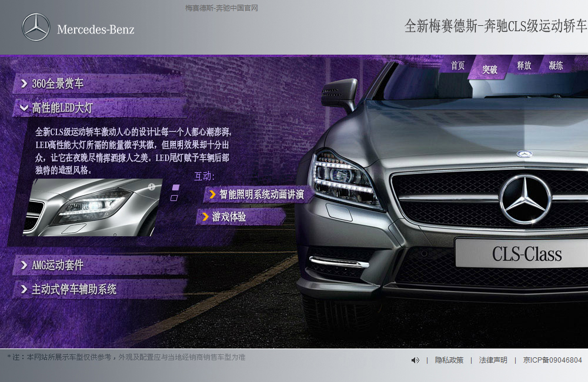Image resolution: width=588 pixels, height=382 pixels.
Task: Open the 法律声明 link
Action: [x=493, y=360]
